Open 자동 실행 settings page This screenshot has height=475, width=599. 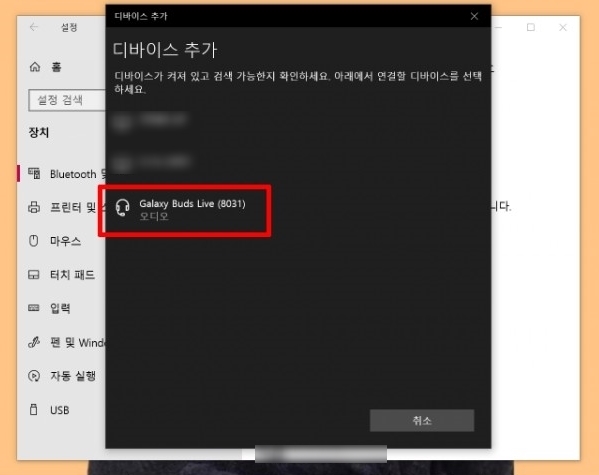coord(73,376)
